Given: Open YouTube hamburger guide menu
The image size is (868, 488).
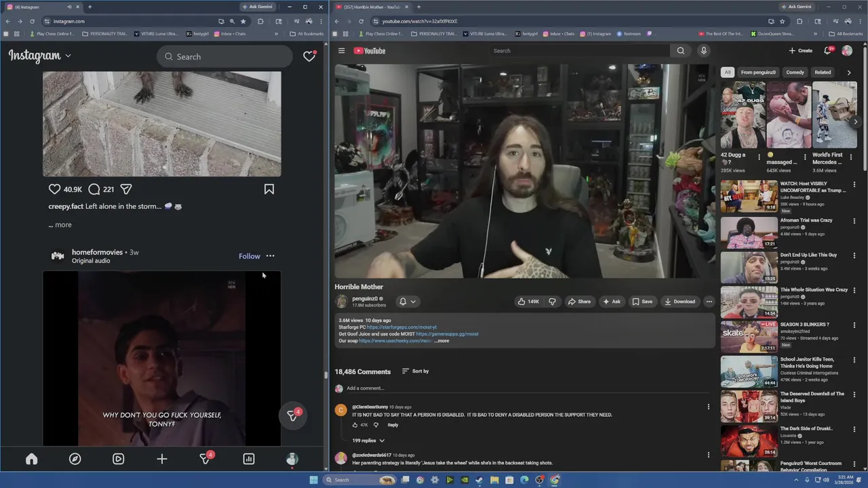Looking at the screenshot, I should tap(342, 51).
